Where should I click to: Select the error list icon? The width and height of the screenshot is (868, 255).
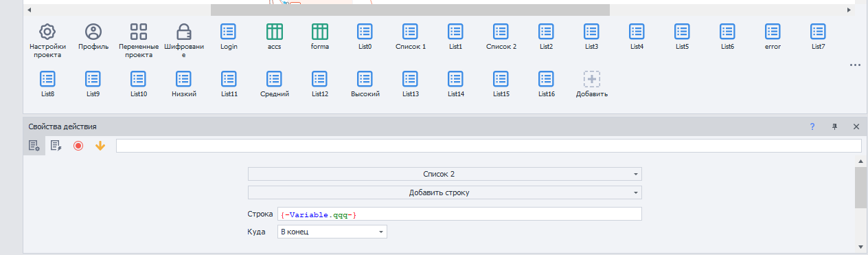tap(773, 32)
